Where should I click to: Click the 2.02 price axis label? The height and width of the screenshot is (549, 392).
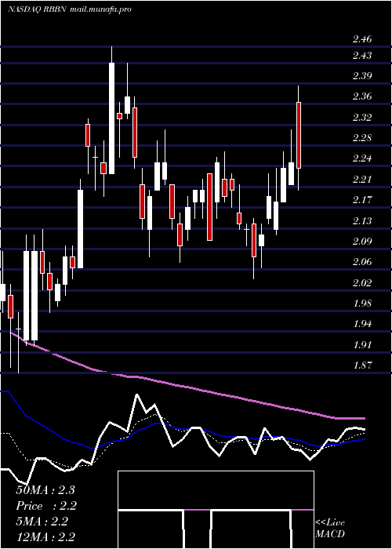click(362, 283)
